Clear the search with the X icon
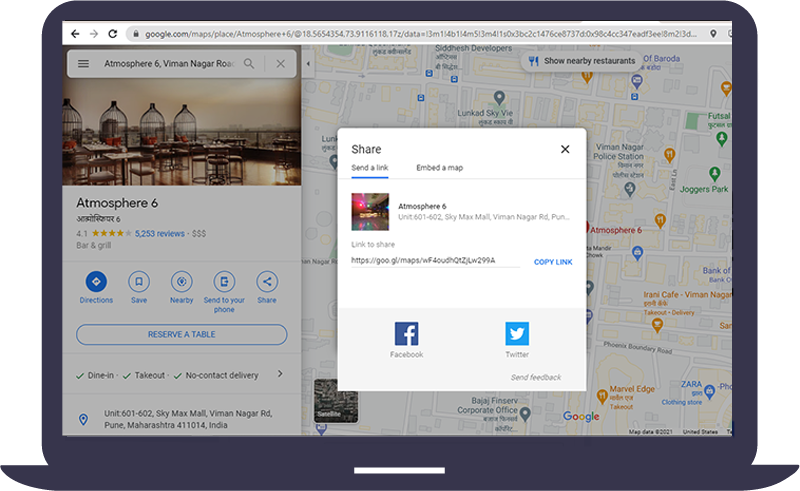 [281, 64]
